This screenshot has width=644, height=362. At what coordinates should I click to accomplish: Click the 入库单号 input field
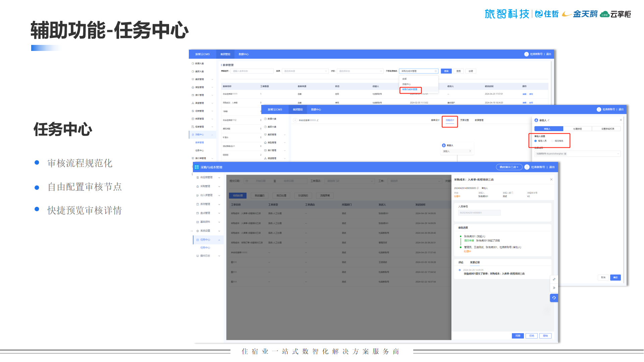coord(479,213)
